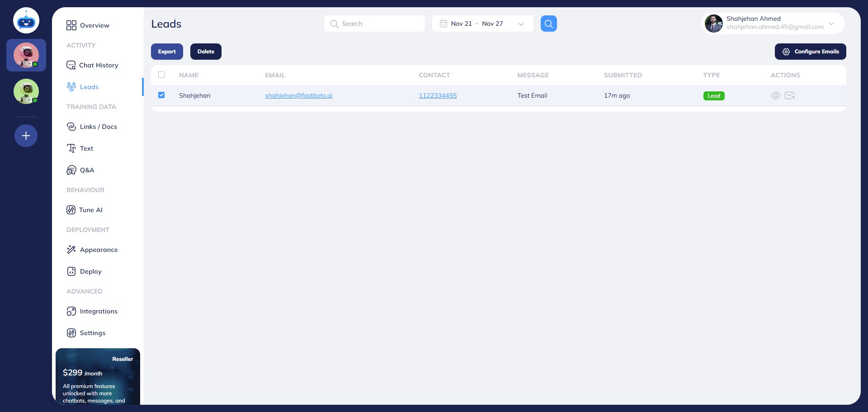This screenshot has height=412, width=868.
Task: Export the selected leads
Action: coord(167,51)
